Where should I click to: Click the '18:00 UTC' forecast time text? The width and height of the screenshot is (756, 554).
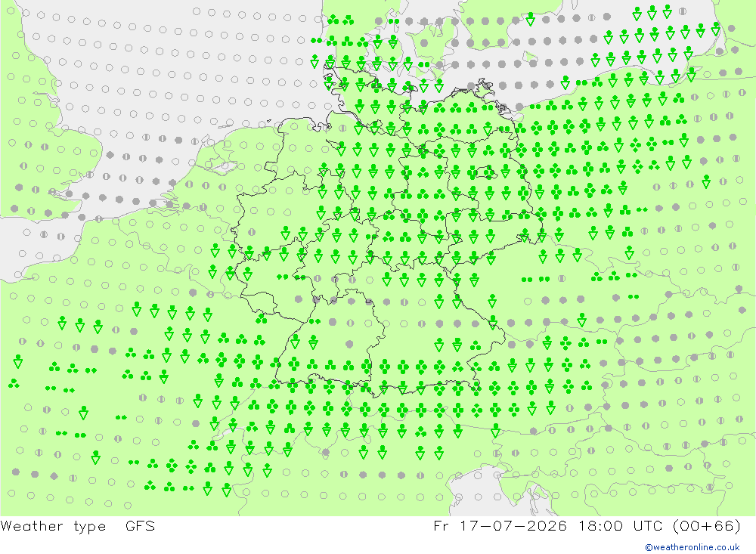tap(621, 525)
